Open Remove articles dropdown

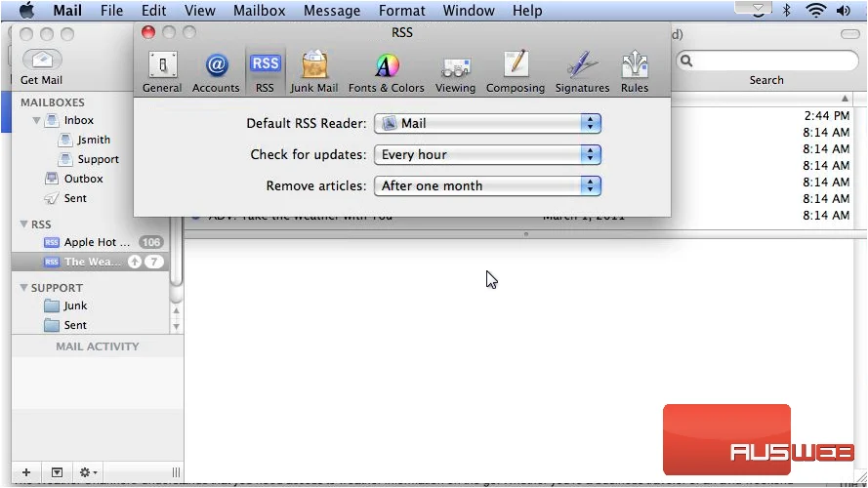tap(487, 185)
